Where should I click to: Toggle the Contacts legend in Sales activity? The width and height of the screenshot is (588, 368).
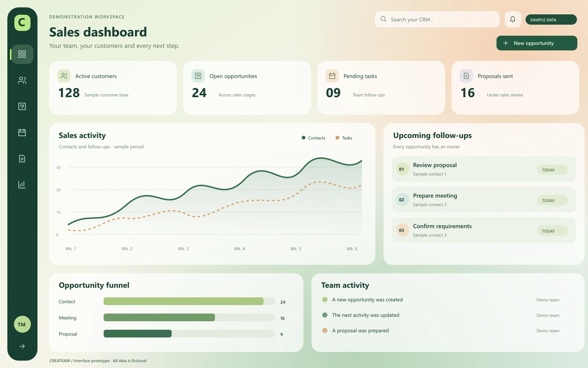(x=313, y=138)
